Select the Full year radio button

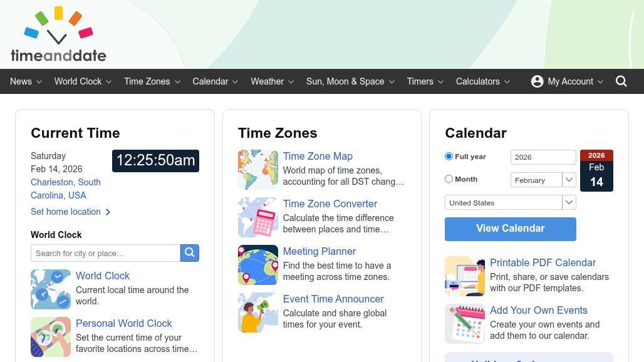pyautogui.click(x=449, y=157)
